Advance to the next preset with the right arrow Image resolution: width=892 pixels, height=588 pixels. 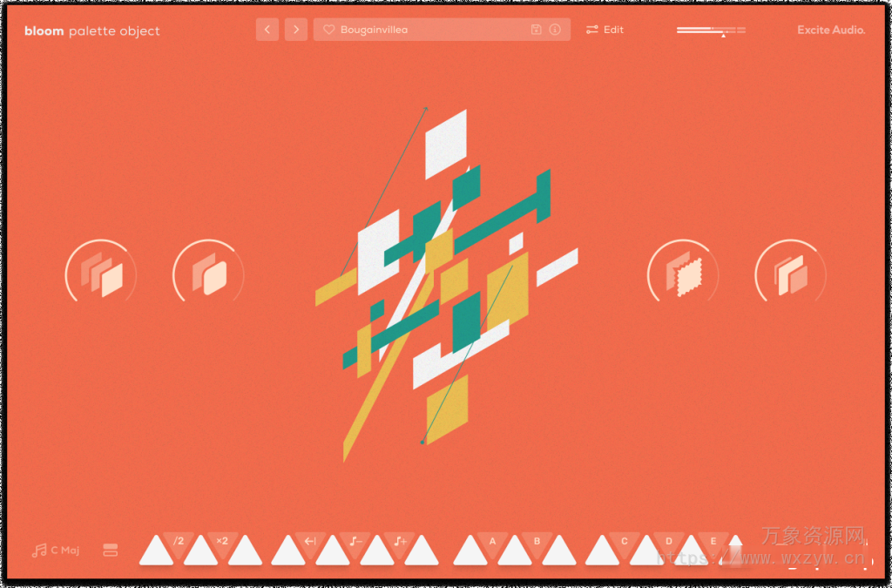pos(296,29)
